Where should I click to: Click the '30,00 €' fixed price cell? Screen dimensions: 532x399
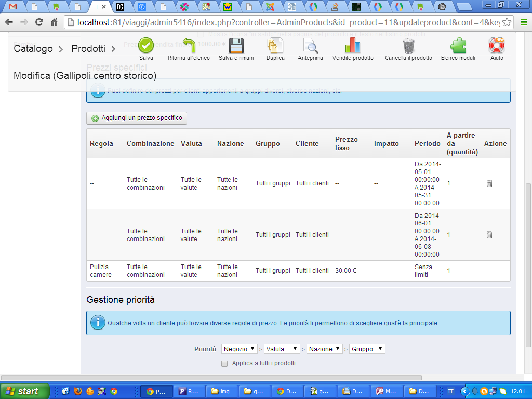345,271
